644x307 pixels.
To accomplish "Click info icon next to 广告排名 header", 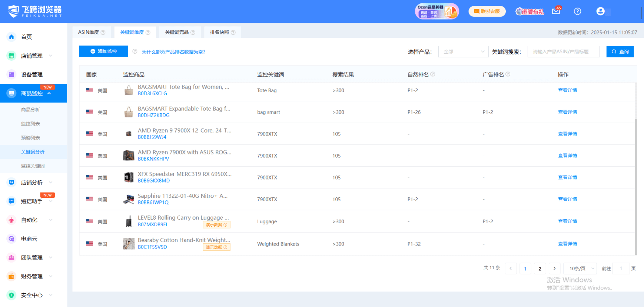I will [x=508, y=74].
